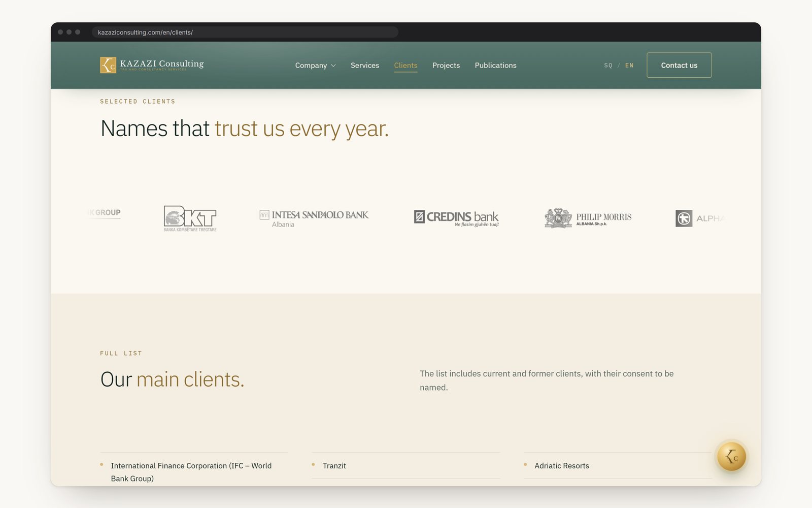
Task: Click the 'Names that trust us every year.' heading
Action: point(245,129)
